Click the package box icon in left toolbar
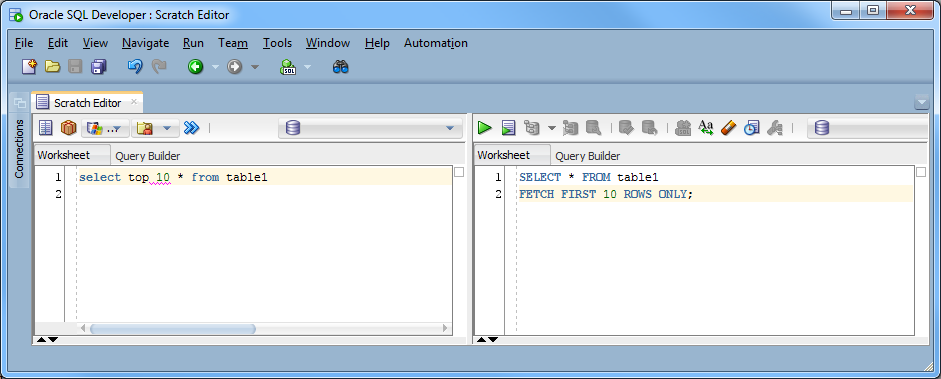Screen dimensions: 941x379 tap(68, 128)
